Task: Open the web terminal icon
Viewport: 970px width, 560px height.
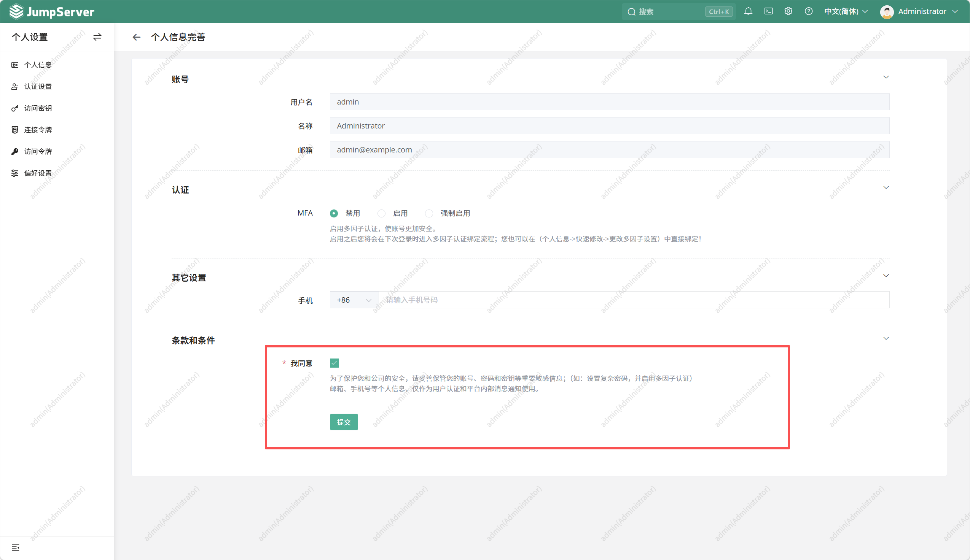Action: point(768,11)
